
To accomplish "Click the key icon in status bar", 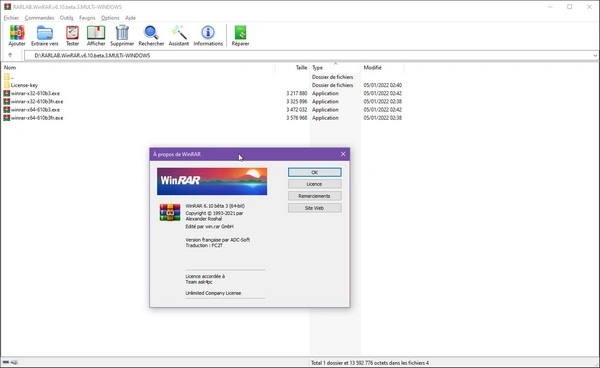I will click(x=14, y=362).
